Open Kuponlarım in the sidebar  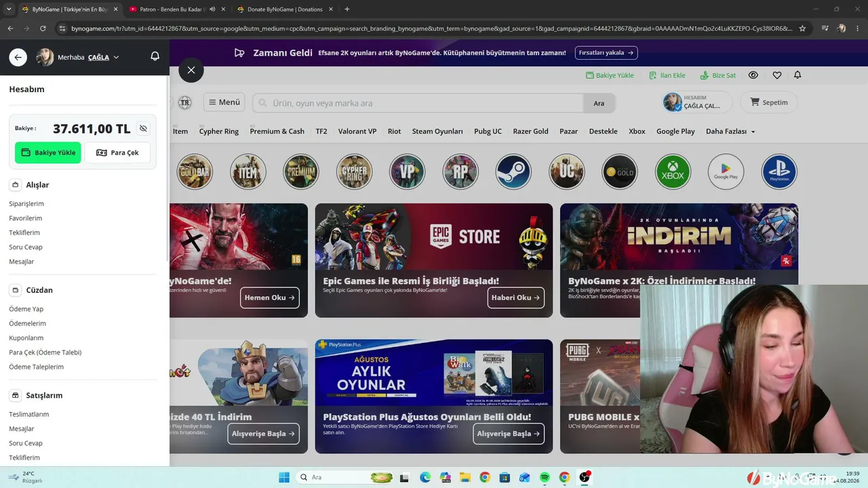coord(26,338)
